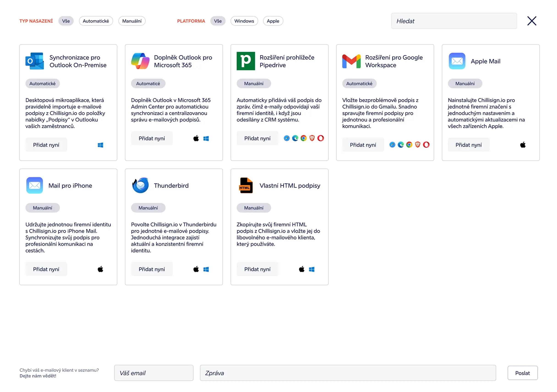Click the Mail pro iPhone envelope icon
The image size is (557, 392).
point(35,185)
